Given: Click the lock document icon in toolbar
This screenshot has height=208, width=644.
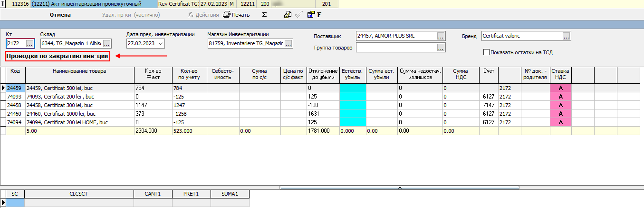Looking at the screenshot, I should point(288,15).
